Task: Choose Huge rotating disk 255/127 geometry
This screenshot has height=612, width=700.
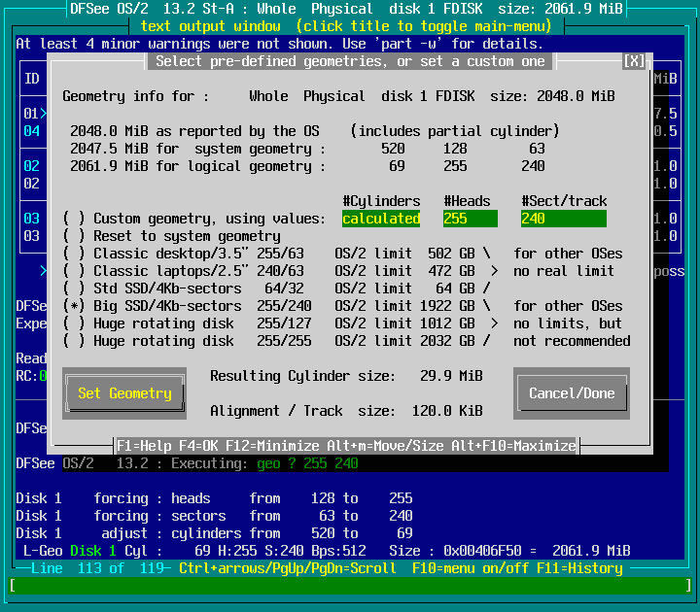Action: pos(74,323)
